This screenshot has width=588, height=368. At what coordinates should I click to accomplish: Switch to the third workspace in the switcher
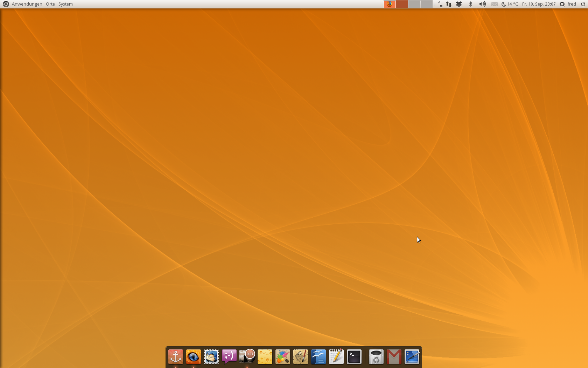[414, 4]
